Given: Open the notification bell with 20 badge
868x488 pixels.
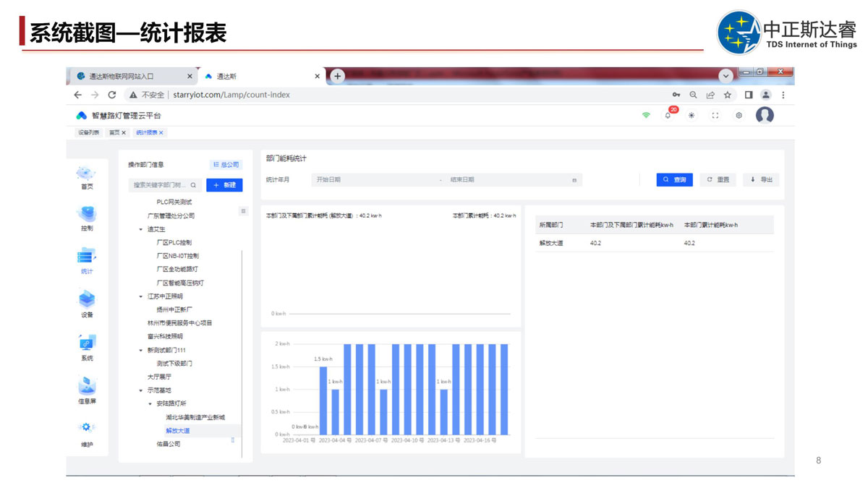Looking at the screenshot, I should (x=668, y=116).
